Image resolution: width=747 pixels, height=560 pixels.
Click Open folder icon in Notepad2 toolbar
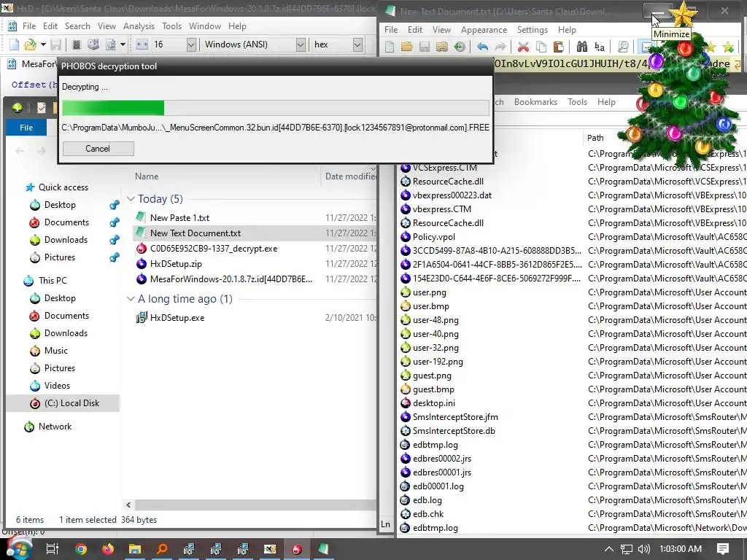(x=406, y=47)
